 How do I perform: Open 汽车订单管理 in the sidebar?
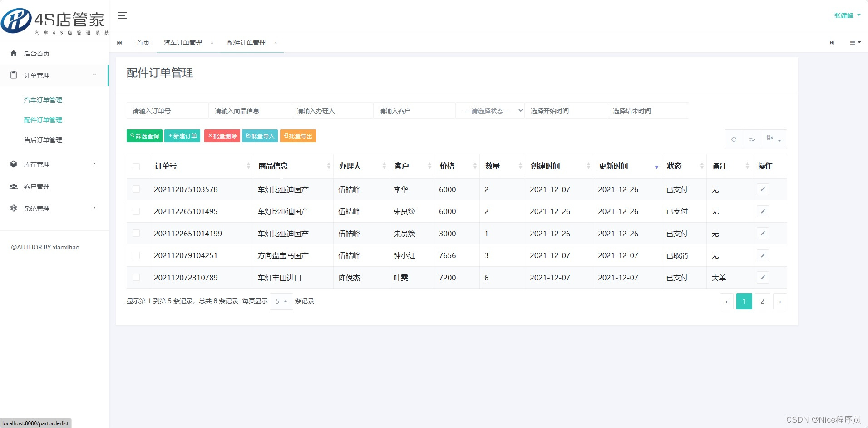pos(43,100)
